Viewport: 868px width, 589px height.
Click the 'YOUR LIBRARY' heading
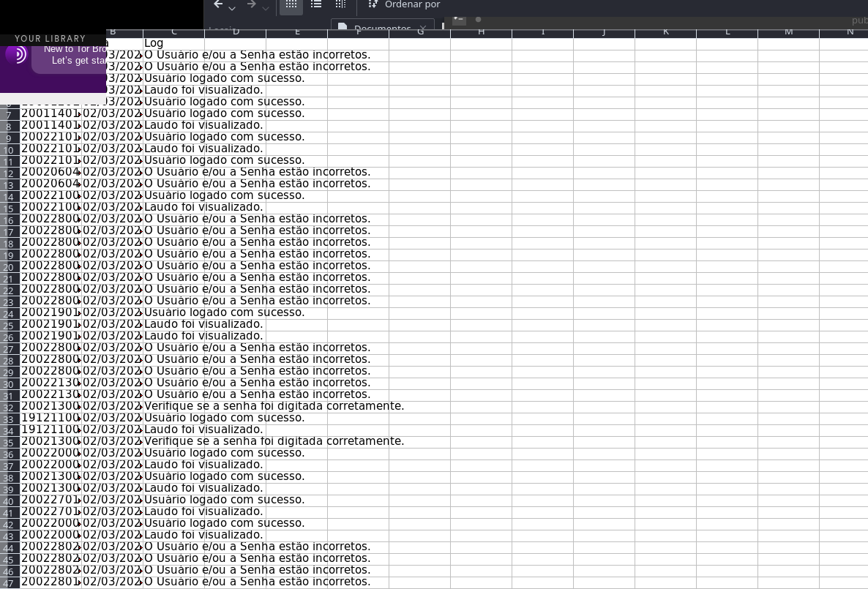(x=50, y=39)
